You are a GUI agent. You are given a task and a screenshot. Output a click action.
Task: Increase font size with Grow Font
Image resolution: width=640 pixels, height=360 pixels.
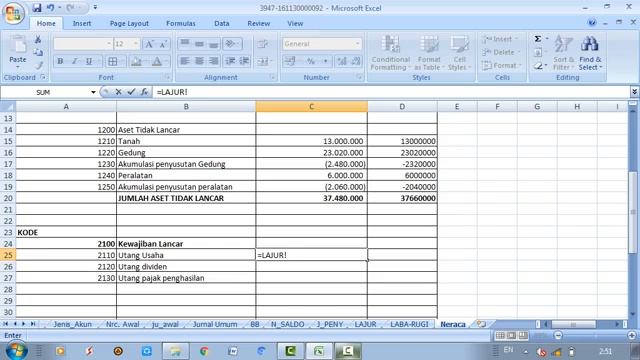[149, 44]
